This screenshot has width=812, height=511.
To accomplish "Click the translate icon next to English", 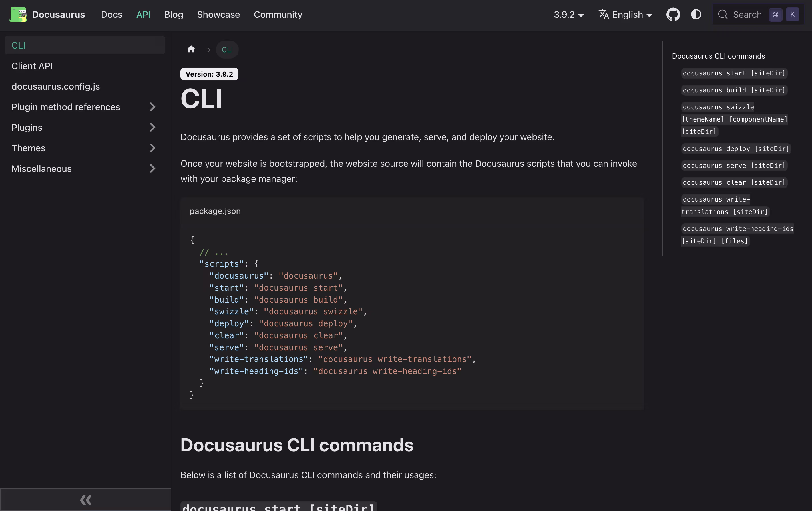I will [x=603, y=15].
